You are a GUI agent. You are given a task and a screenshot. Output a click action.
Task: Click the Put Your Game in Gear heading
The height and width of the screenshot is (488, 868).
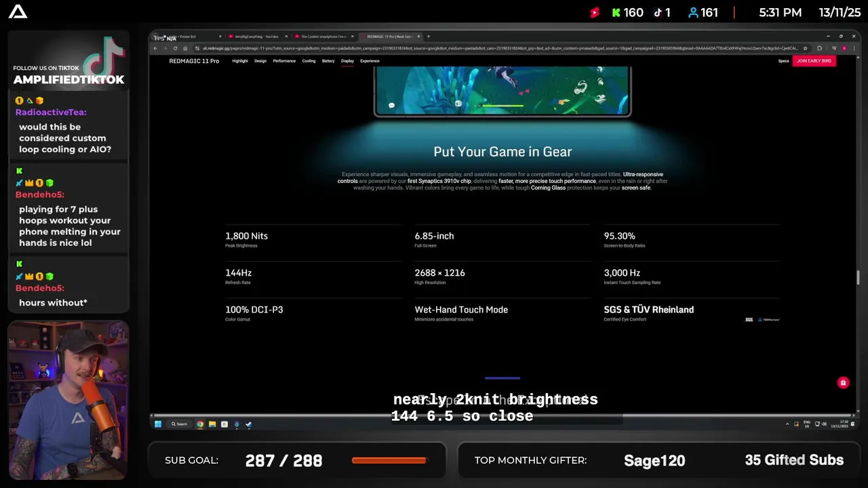click(502, 152)
